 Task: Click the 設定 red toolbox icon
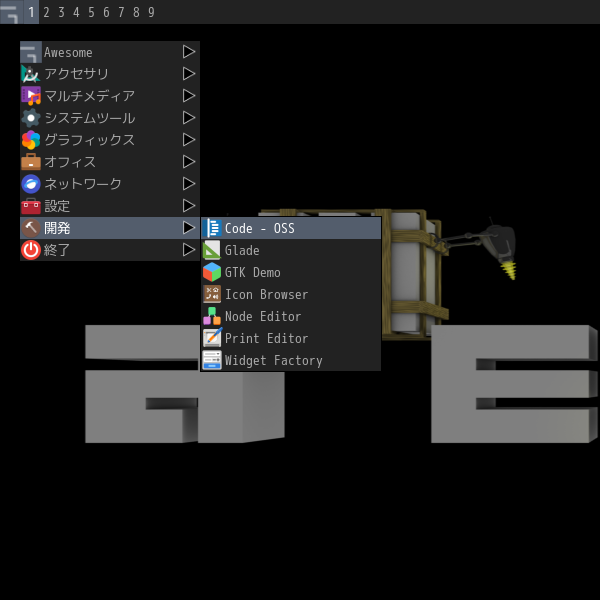point(31,206)
